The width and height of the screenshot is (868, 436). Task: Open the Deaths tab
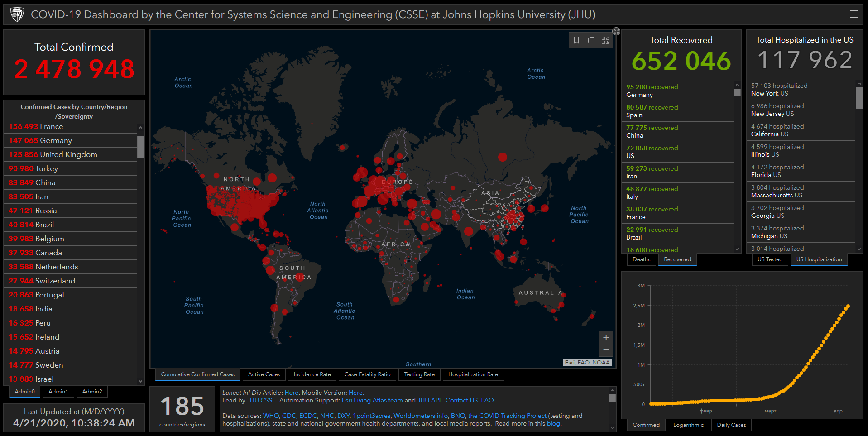point(641,259)
